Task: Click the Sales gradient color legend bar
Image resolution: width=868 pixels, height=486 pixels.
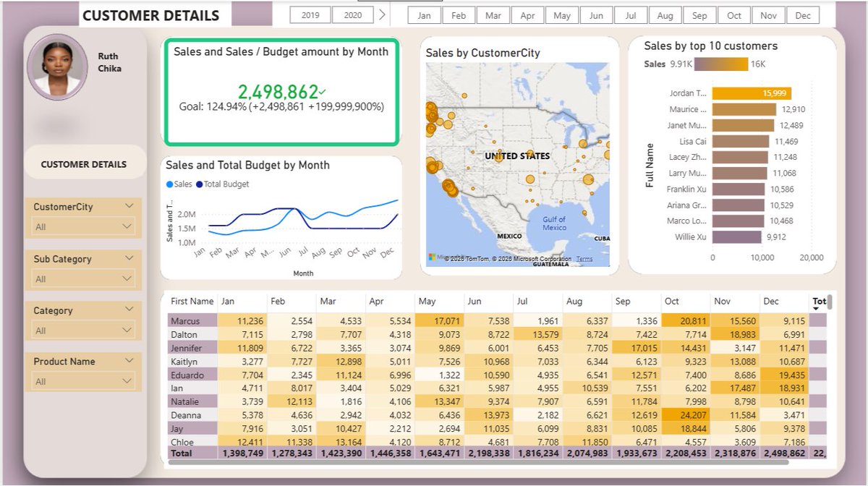Action: pyautogui.click(x=720, y=64)
